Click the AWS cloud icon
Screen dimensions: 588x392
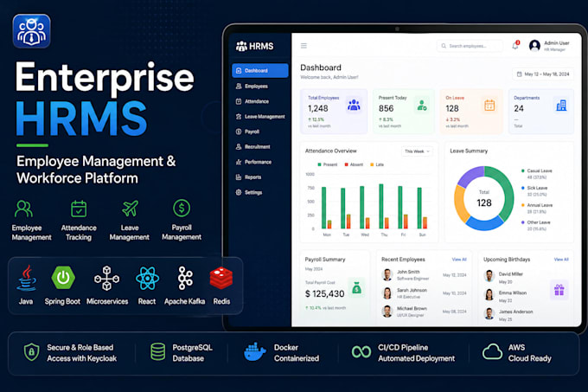pos(492,352)
